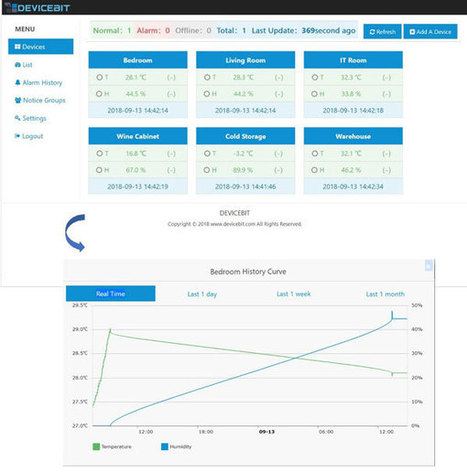Click the Settings wrench icon
467x472 pixels.
point(18,118)
